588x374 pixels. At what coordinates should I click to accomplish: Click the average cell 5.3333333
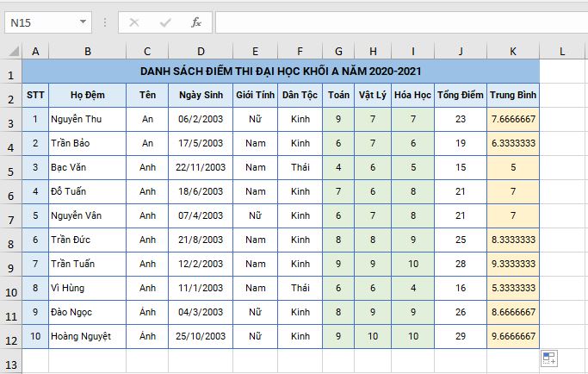[x=513, y=288]
